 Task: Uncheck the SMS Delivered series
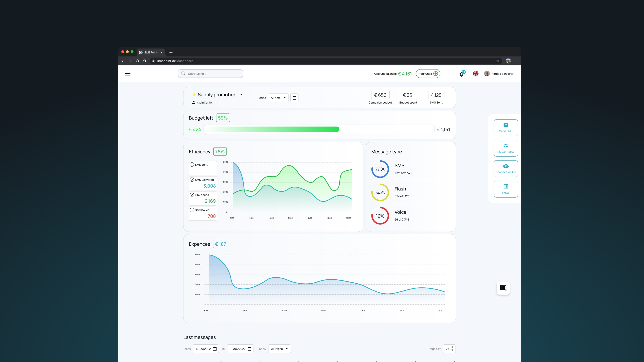click(x=192, y=180)
